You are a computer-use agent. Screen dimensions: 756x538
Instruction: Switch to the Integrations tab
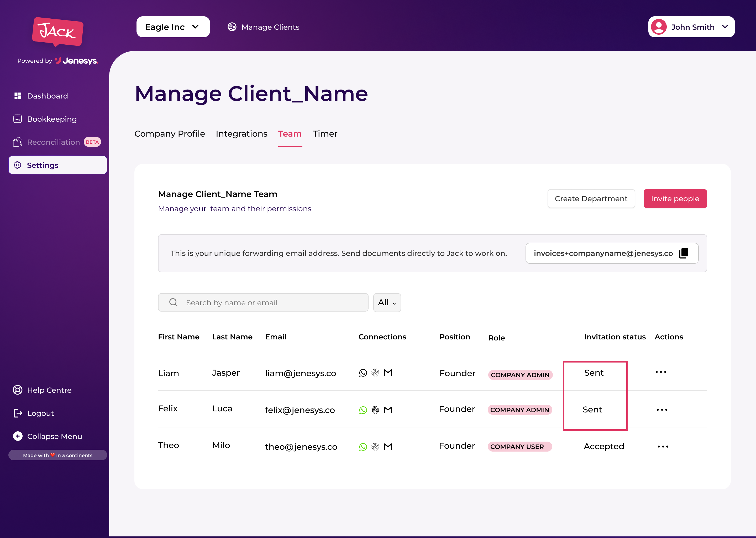pyautogui.click(x=241, y=133)
